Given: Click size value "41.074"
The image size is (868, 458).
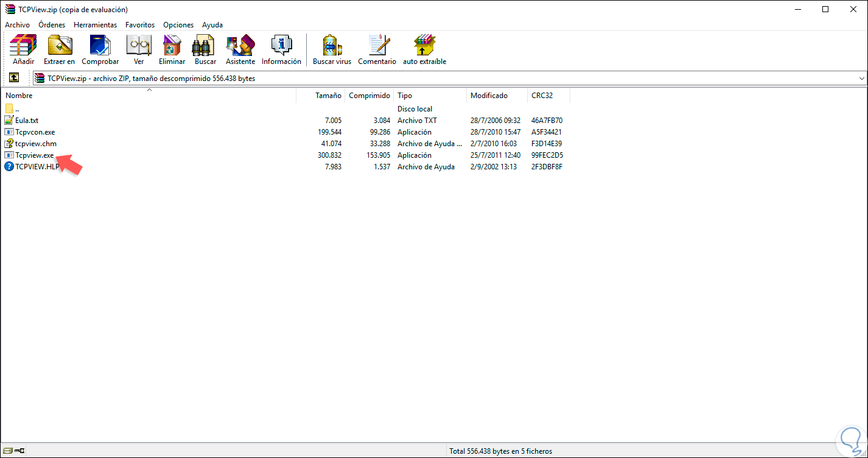Looking at the screenshot, I should click(331, 144).
